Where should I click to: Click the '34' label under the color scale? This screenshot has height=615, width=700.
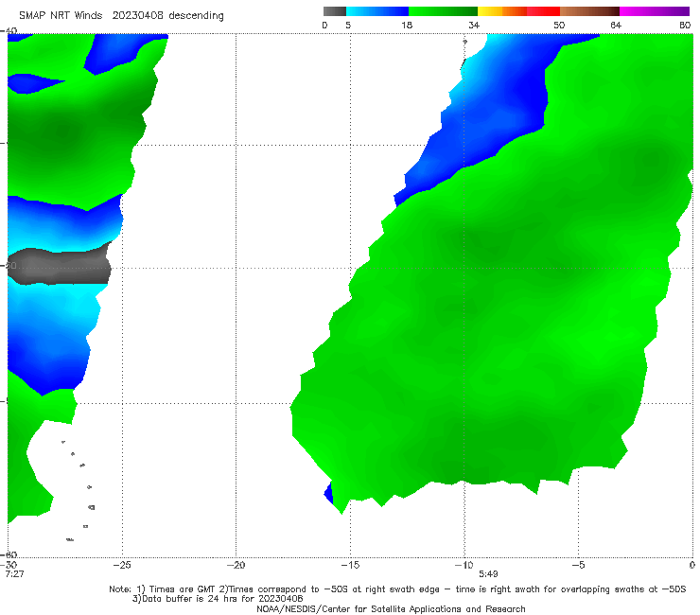(474, 25)
